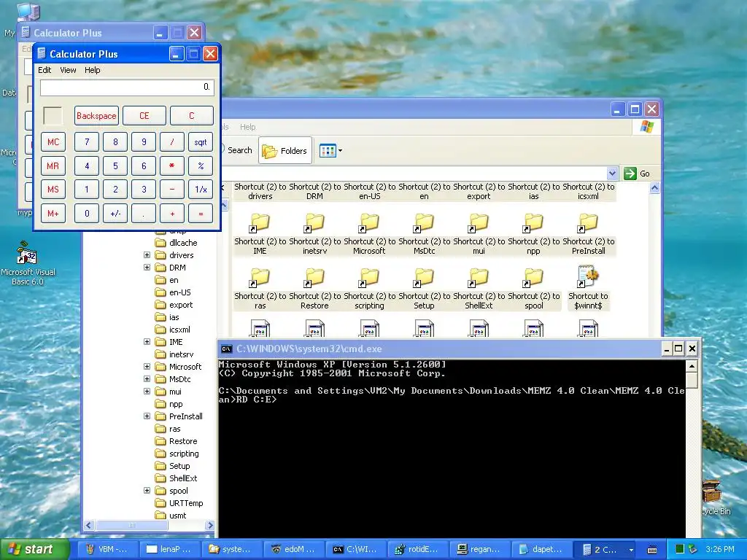
Task: Open the Edit menu in Calculator Plus
Action: coord(44,70)
